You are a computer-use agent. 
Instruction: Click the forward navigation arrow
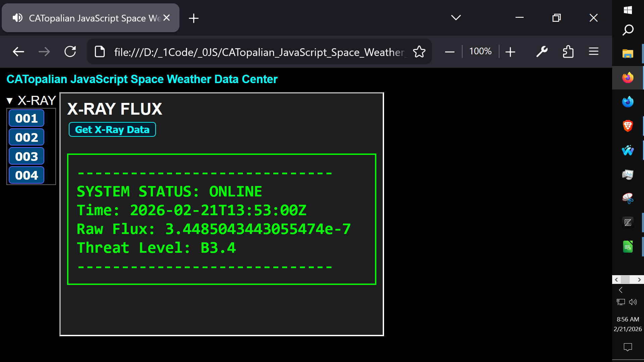coord(44,51)
